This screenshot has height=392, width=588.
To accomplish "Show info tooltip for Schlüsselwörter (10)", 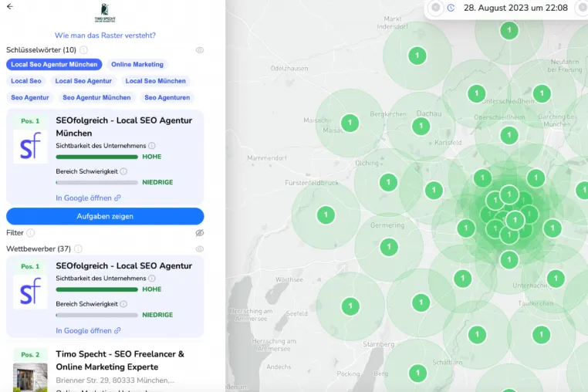I will 83,50.
